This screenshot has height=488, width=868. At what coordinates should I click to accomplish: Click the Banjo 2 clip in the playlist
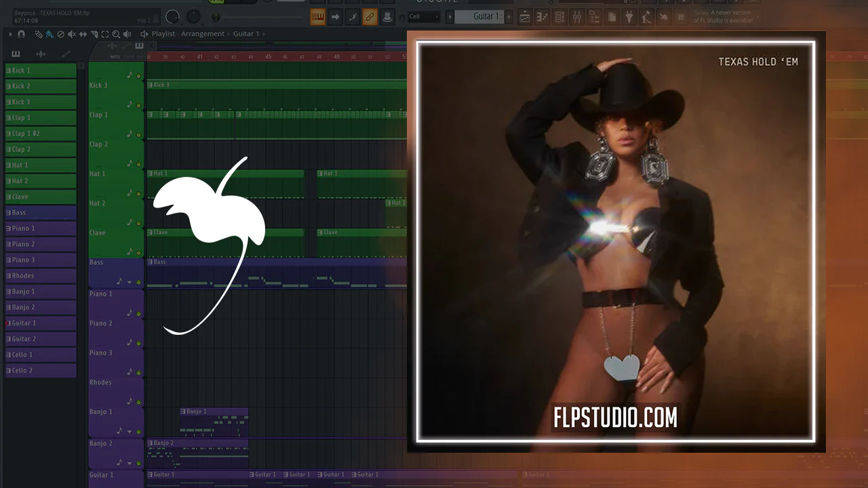tap(198, 453)
